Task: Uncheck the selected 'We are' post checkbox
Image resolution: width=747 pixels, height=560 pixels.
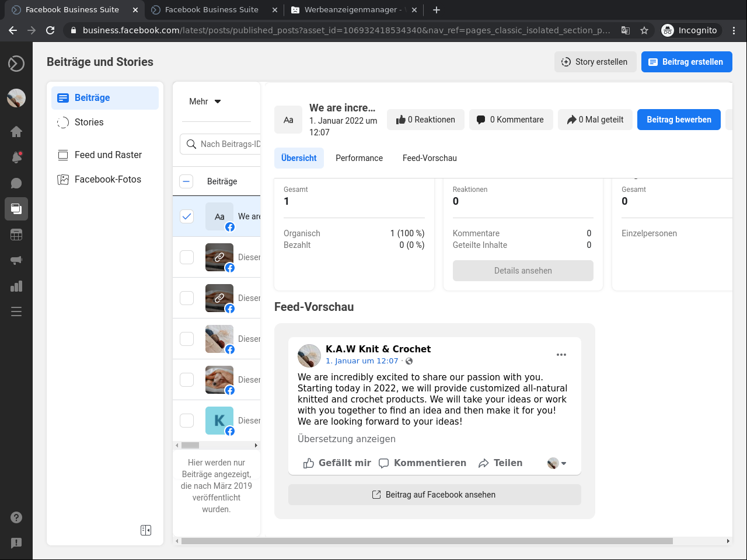Action: (x=187, y=216)
